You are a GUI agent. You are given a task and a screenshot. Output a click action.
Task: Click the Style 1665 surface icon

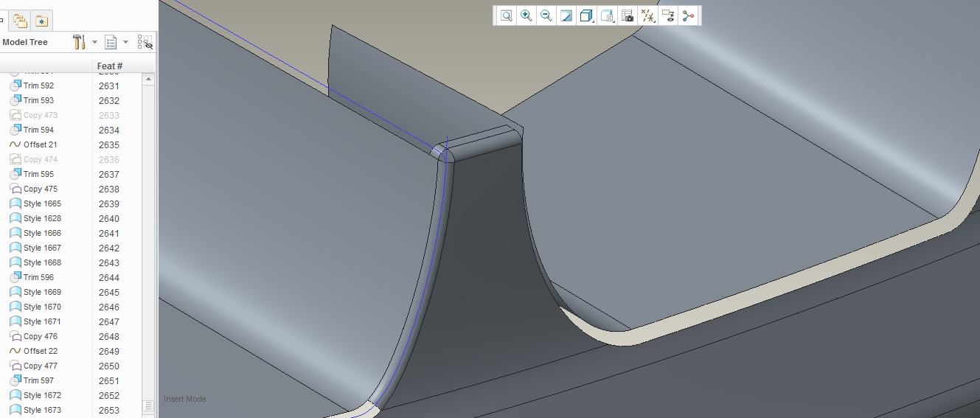(x=15, y=203)
